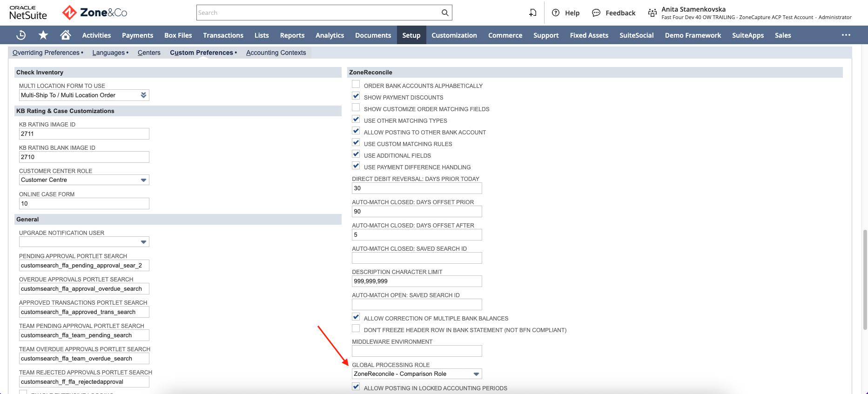Open the Recent Records clock icon
Image resolution: width=868 pixels, height=394 pixels.
tap(21, 35)
